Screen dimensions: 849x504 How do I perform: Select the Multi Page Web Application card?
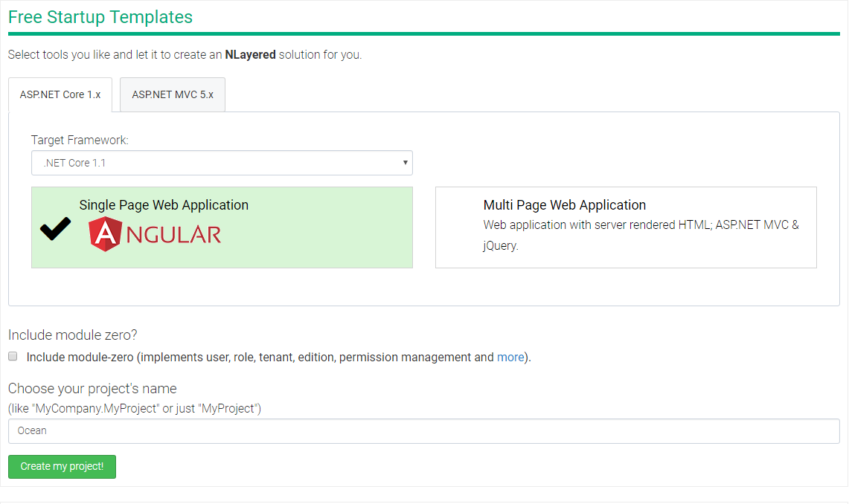(626, 227)
